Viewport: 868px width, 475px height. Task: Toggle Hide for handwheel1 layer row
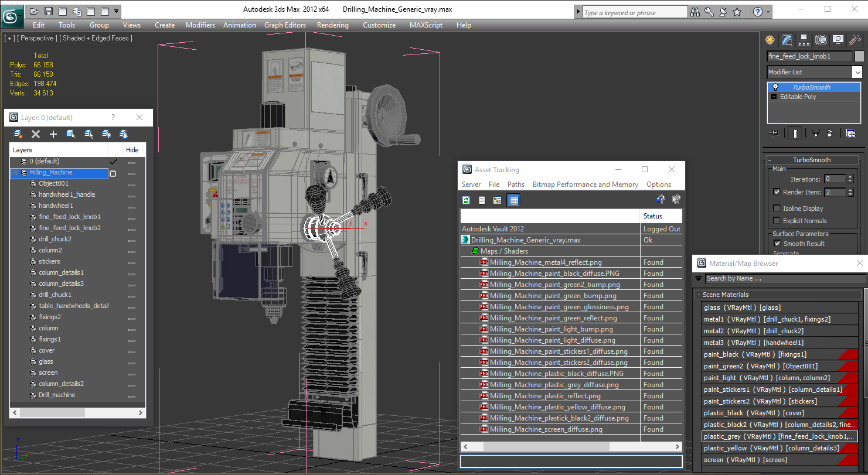tap(132, 206)
